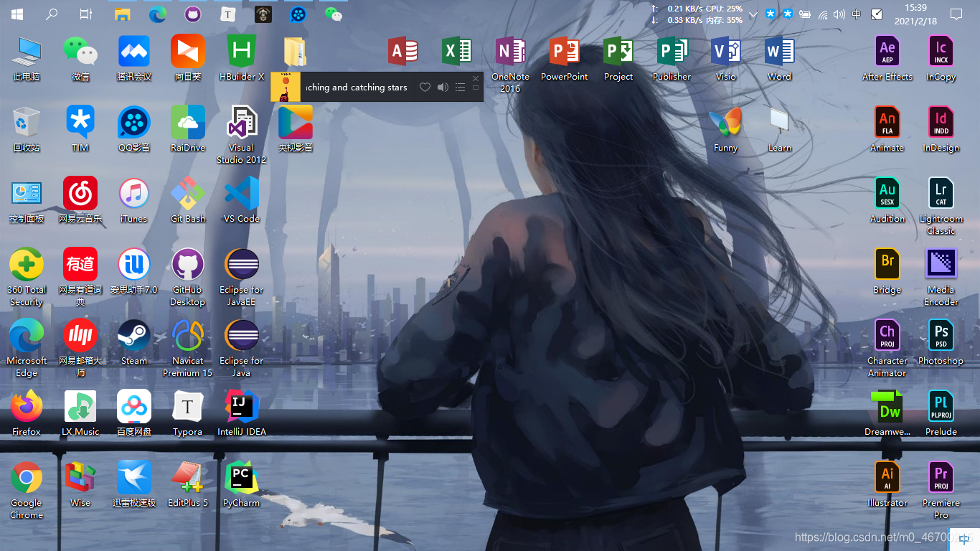
Task: Open the notification action center
Action: point(956,14)
